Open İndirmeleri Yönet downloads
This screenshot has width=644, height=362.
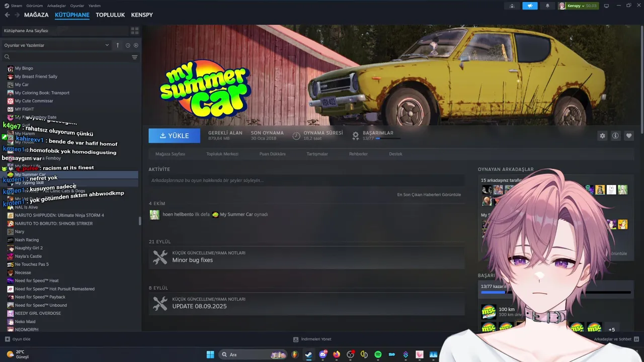coord(312,339)
